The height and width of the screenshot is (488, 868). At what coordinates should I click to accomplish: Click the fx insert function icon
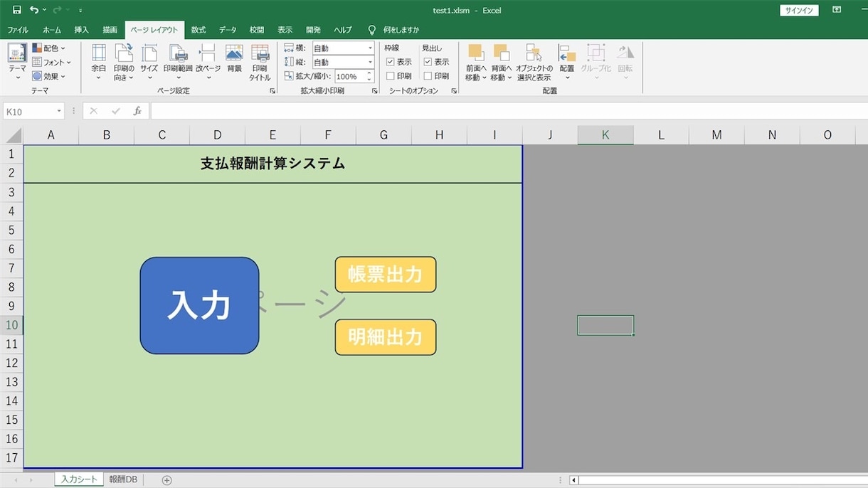click(x=137, y=112)
